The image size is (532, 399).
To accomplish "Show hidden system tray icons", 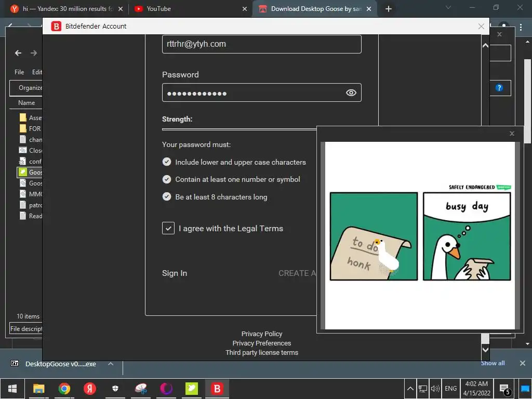I will tap(410, 389).
